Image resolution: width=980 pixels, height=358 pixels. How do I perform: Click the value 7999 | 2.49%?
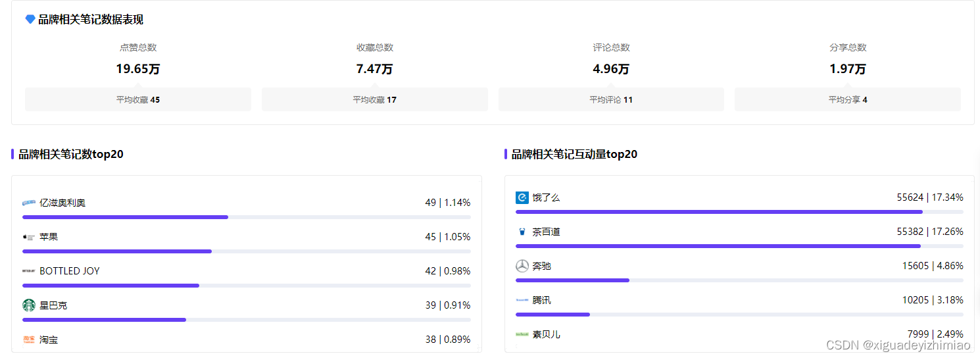click(935, 334)
